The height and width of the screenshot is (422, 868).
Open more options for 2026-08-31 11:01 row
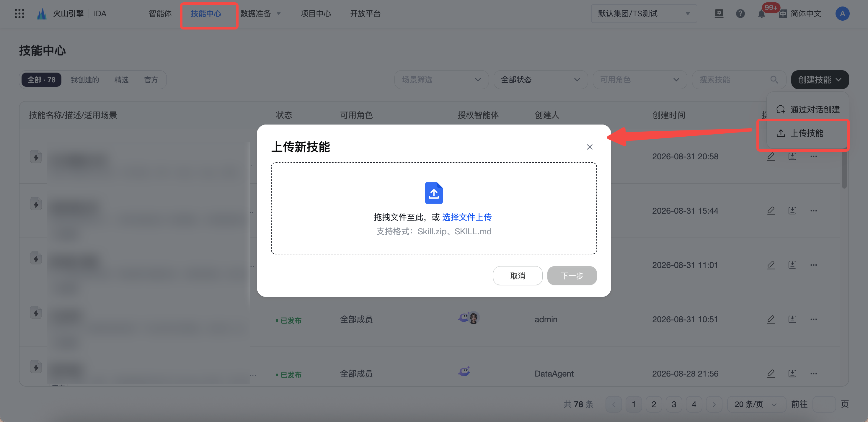pyautogui.click(x=813, y=265)
